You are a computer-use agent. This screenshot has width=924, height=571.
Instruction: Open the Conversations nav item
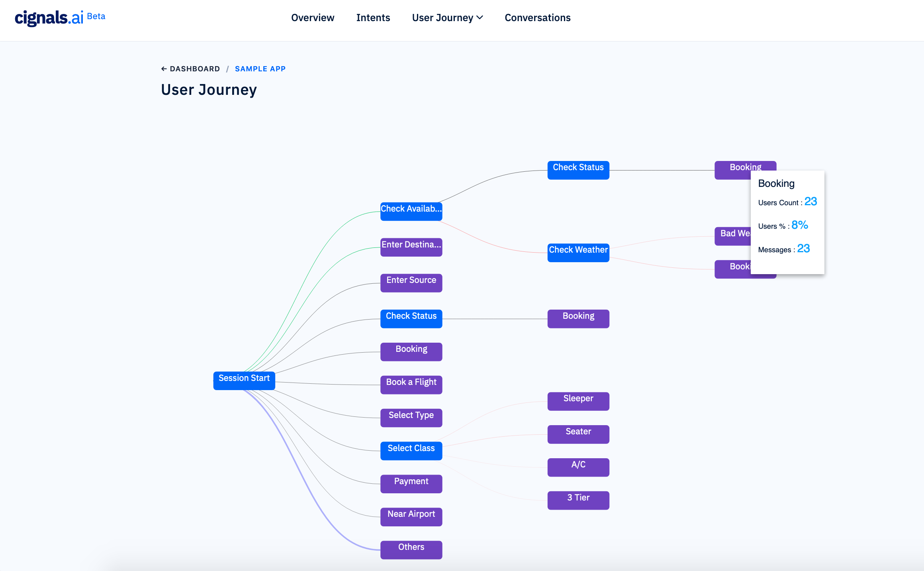coord(537,18)
